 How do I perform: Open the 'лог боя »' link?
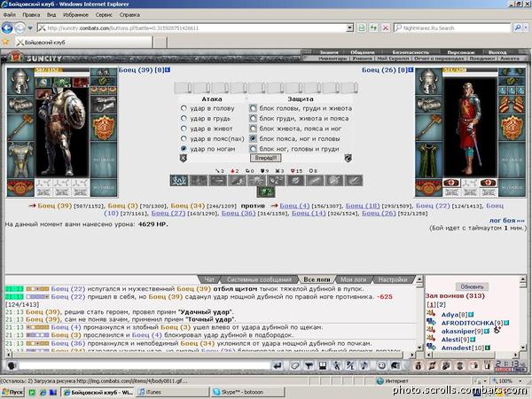tap(506, 221)
